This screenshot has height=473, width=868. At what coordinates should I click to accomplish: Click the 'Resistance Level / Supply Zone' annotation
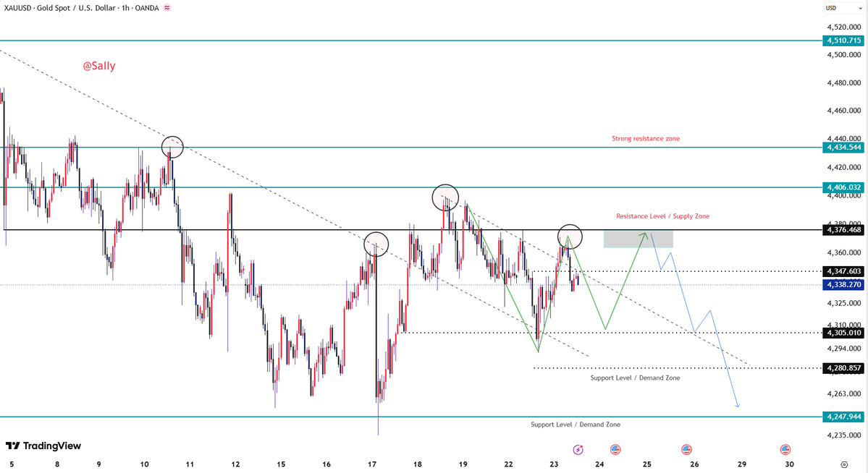(662, 216)
